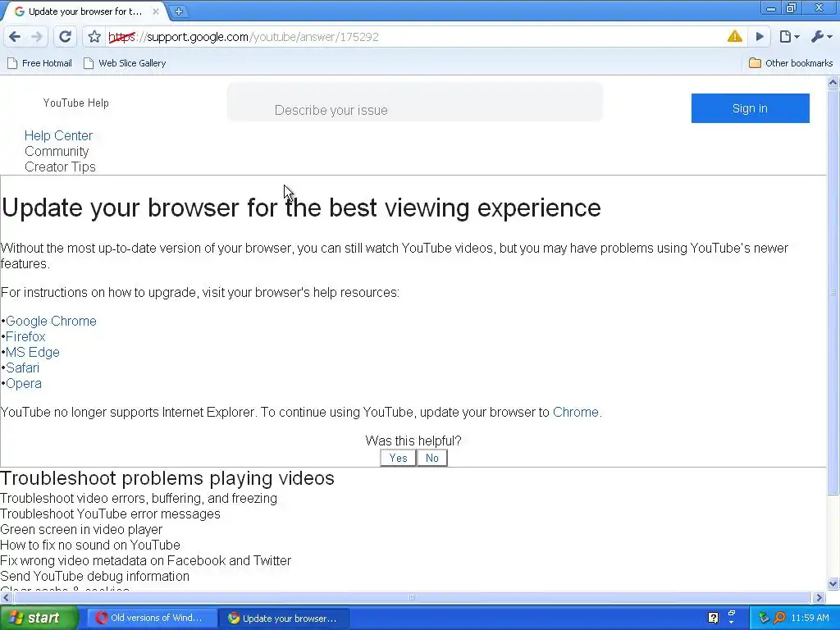Open the Firefox upgrade link
This screenshot has height=630, width=840.
click(x=25, y=336)
